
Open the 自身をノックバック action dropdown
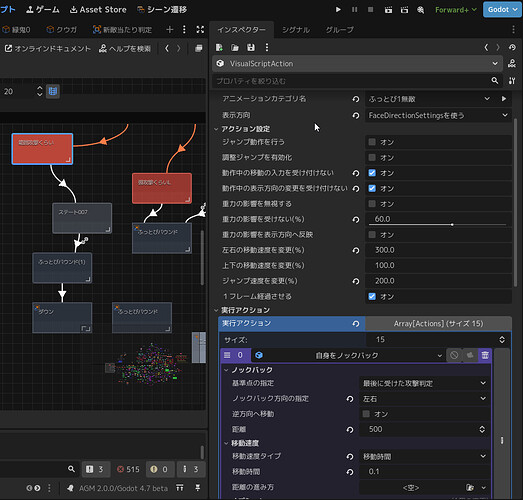348,355
